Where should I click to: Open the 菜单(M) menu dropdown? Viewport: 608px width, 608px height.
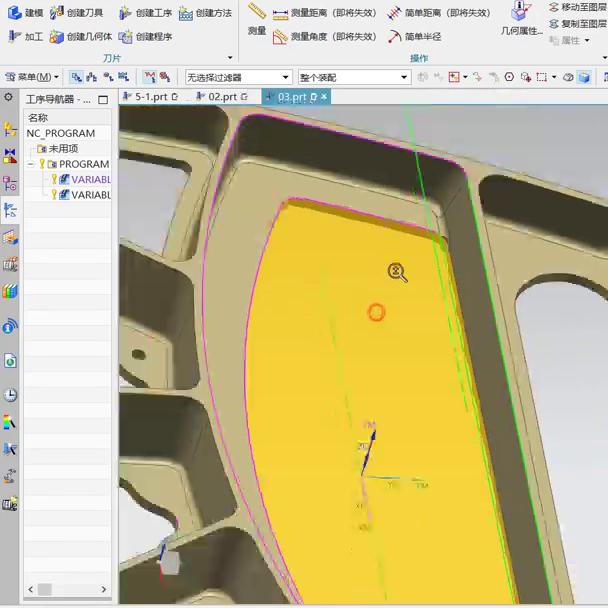(x=32, y=77)
